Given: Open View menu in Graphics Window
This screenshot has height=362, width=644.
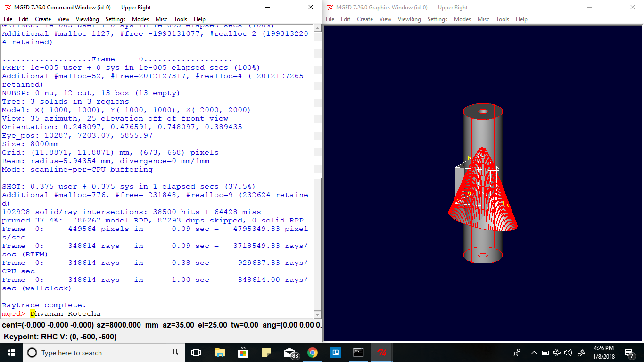Looking at the screenshot, I should [x=386, y=19].
